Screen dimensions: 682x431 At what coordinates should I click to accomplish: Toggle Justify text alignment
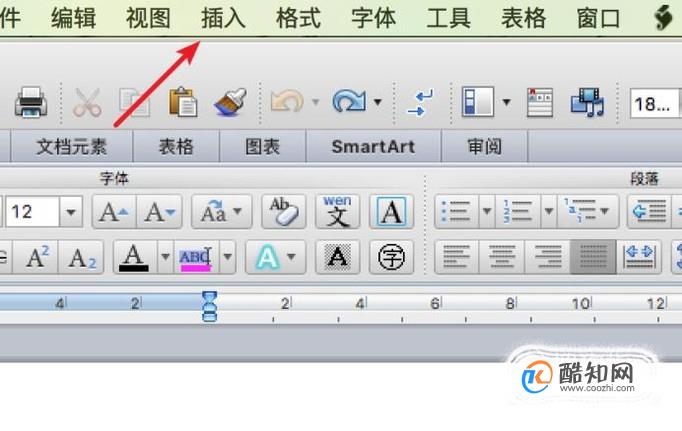point(593,257)
